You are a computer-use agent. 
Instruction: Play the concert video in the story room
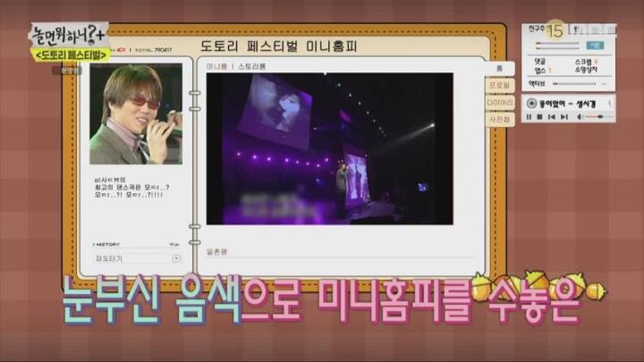[x=329, y=148]
